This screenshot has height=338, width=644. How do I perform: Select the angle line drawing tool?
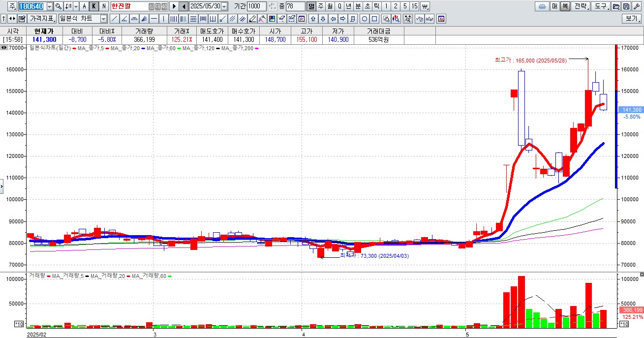[x=124, y=19]
